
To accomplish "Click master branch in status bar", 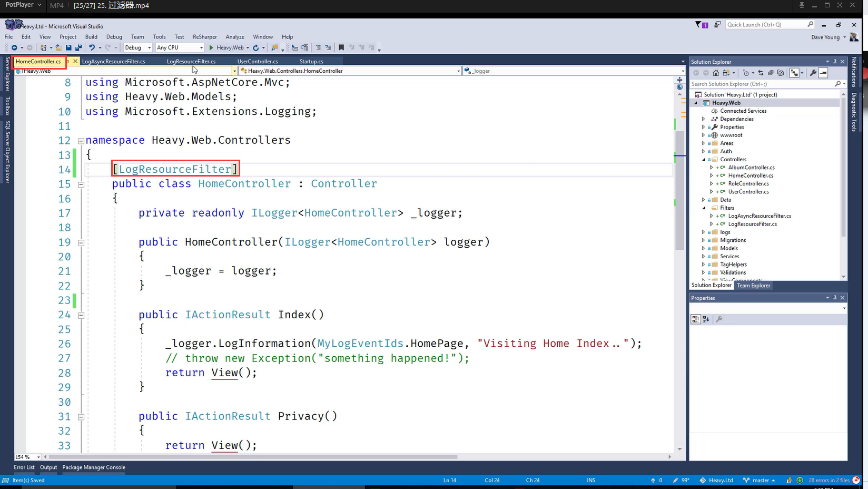I will 759,480.
